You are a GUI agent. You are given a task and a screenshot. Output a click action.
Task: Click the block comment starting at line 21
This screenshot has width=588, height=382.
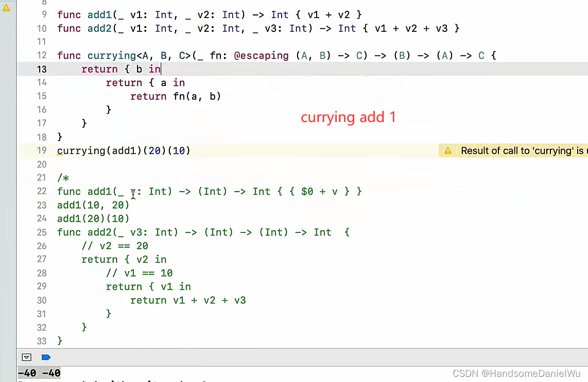click(62, 178)
